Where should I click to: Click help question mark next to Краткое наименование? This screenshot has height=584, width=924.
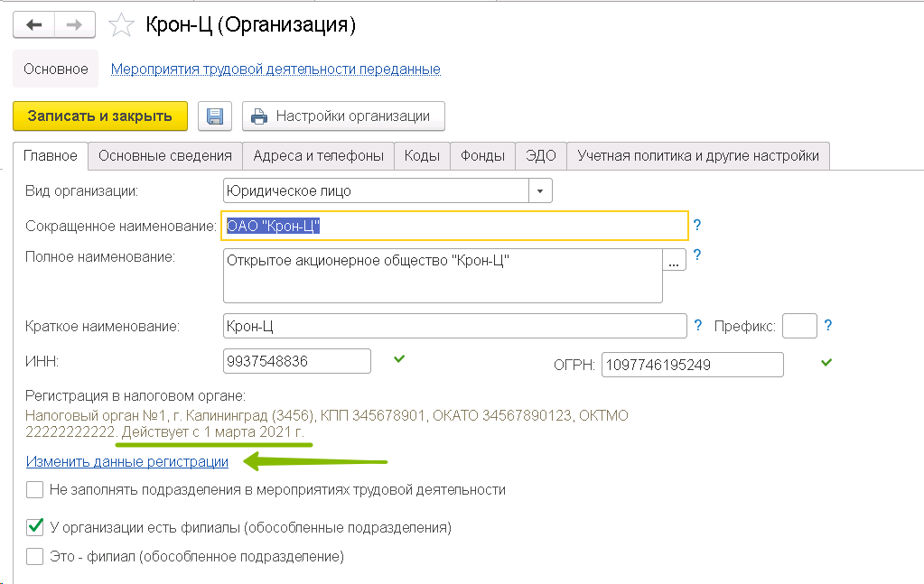(697, 326)
